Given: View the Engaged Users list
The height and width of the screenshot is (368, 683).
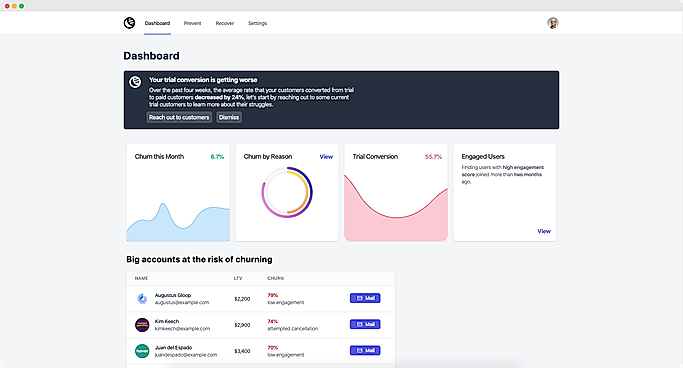Looking at the screenshot, I should click(544, 231).
